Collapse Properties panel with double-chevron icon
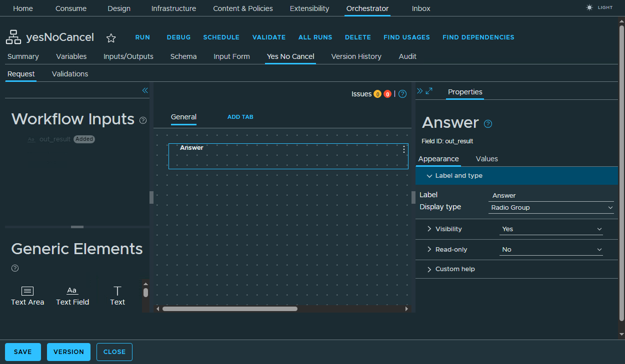 point(420,91)
